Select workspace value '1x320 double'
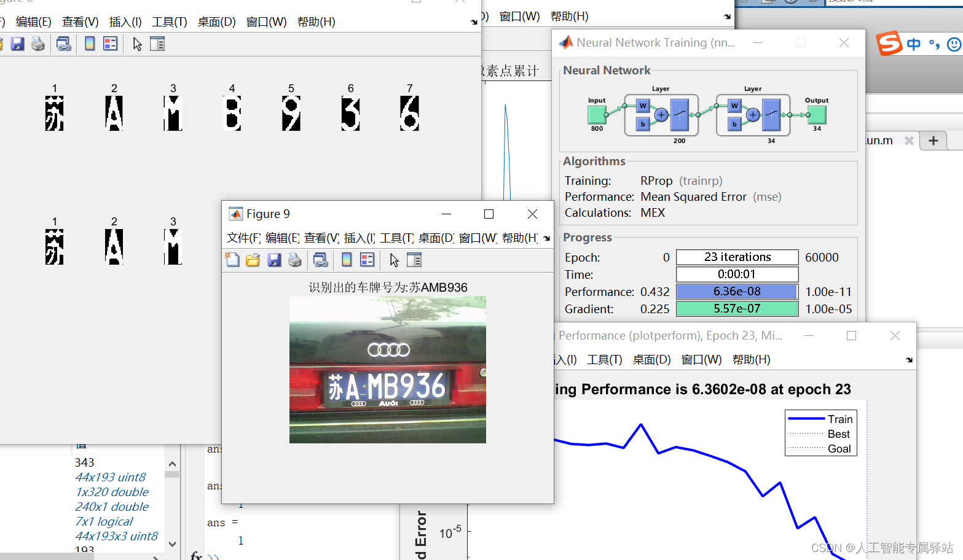Screen dimensions: 963x560 pyautogui.click(x=112, y=492)
